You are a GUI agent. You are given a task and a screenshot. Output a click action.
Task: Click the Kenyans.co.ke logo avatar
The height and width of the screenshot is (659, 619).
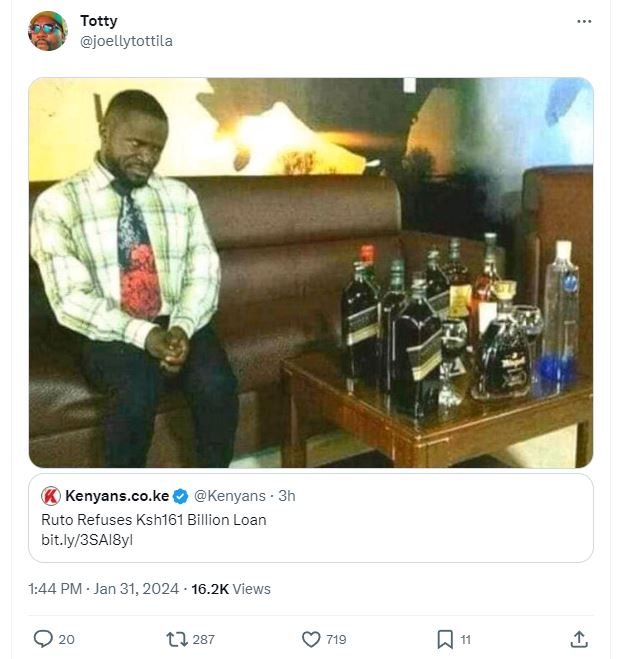pos(51,496)
